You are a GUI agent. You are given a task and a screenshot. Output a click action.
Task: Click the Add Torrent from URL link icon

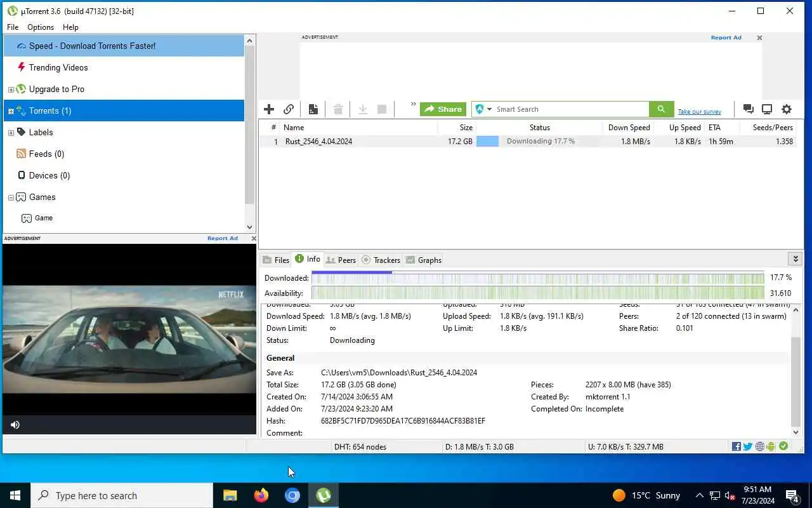coord(289,109)
